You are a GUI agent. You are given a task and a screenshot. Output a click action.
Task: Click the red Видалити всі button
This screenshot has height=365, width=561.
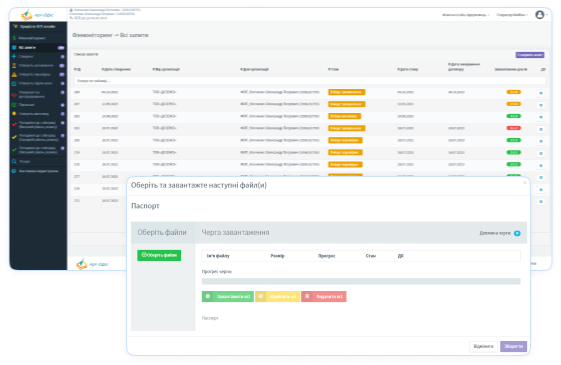click(x=324, y=297)
